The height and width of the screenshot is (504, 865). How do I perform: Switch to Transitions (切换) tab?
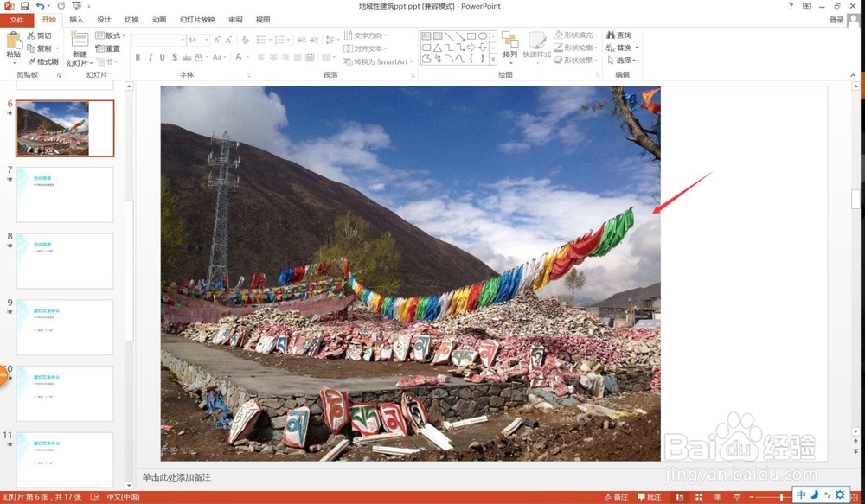click(x=131, y=20)
